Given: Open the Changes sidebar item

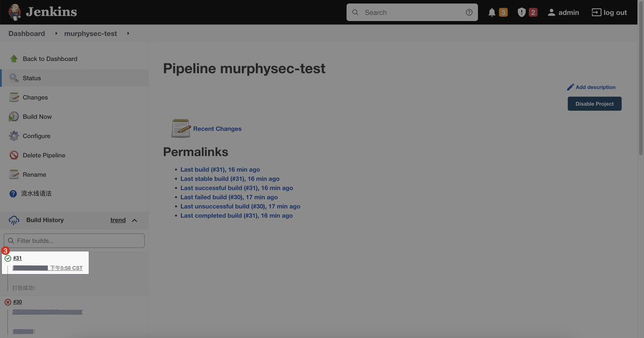Looking at the screenshot, I should (35, 97).
